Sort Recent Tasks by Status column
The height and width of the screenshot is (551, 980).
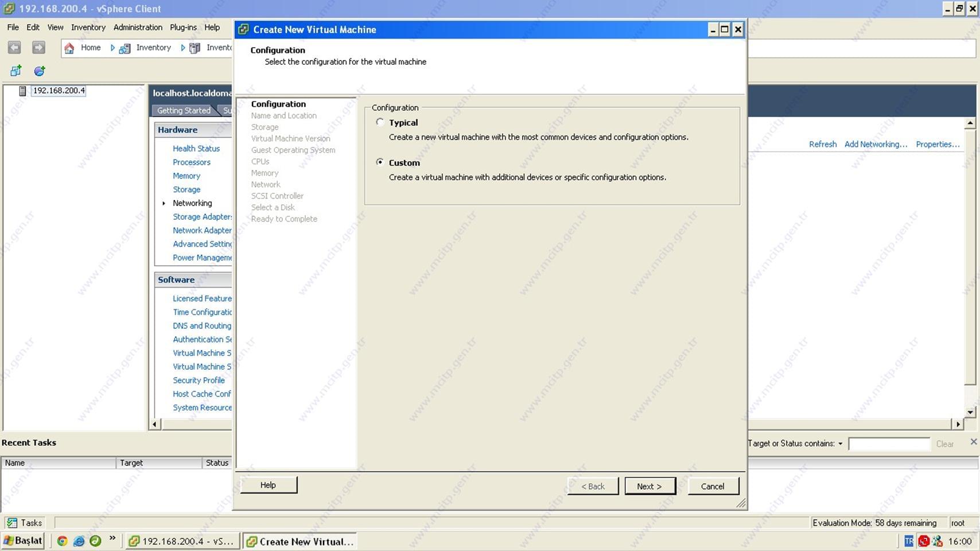[x=217, y=463]
